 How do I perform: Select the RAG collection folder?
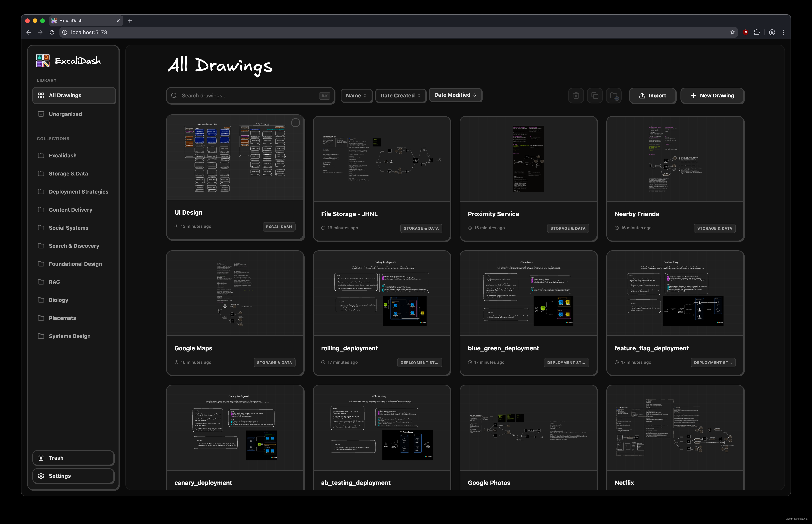(54, 282)
